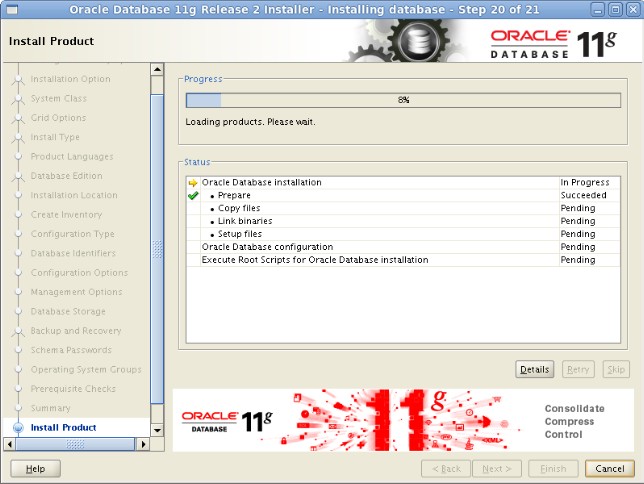Select the Operating System Groups step

tap(86, 369)
